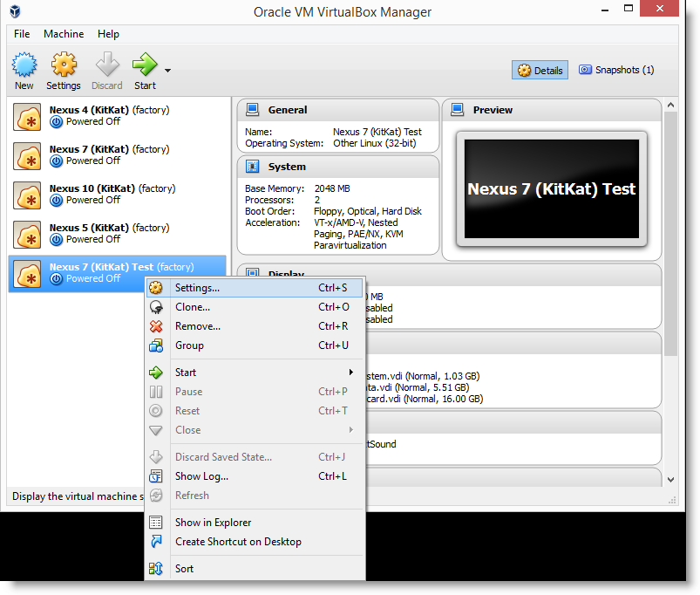Click the Show Log icon in context menu
The height and width of the screenshot is (595, 700).
click(x=156, y=476)
